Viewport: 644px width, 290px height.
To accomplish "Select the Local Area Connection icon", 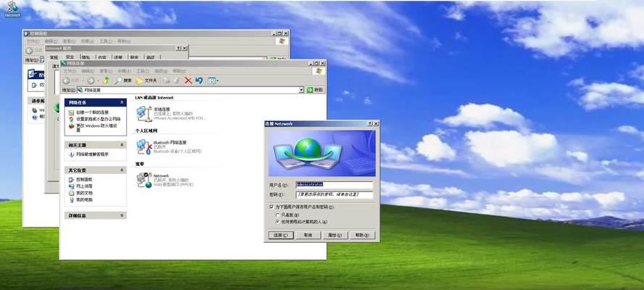I will point(143,113).
